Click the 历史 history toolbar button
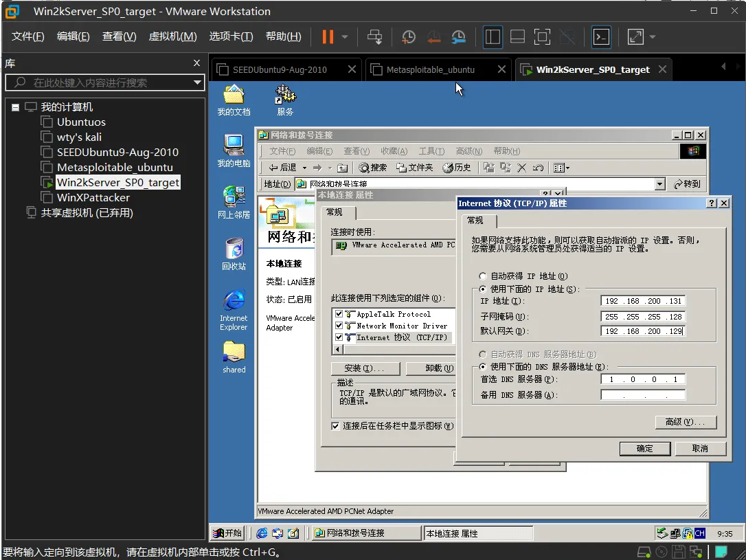 [457, 168]
